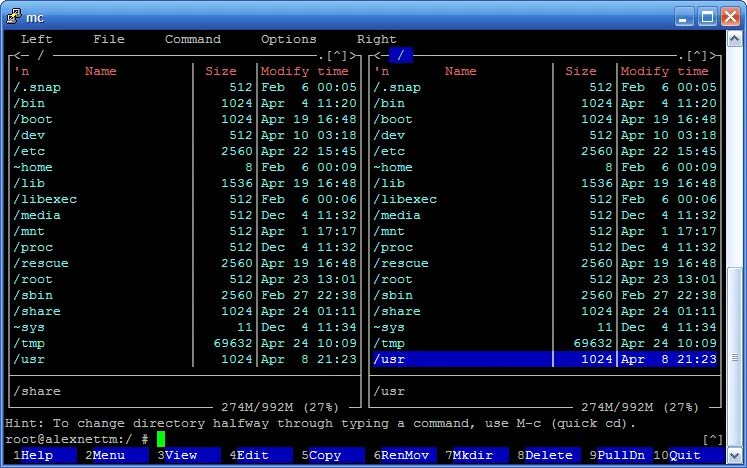
Task: Click terminal scrollbar down arrow
Action: coord(734,455)
